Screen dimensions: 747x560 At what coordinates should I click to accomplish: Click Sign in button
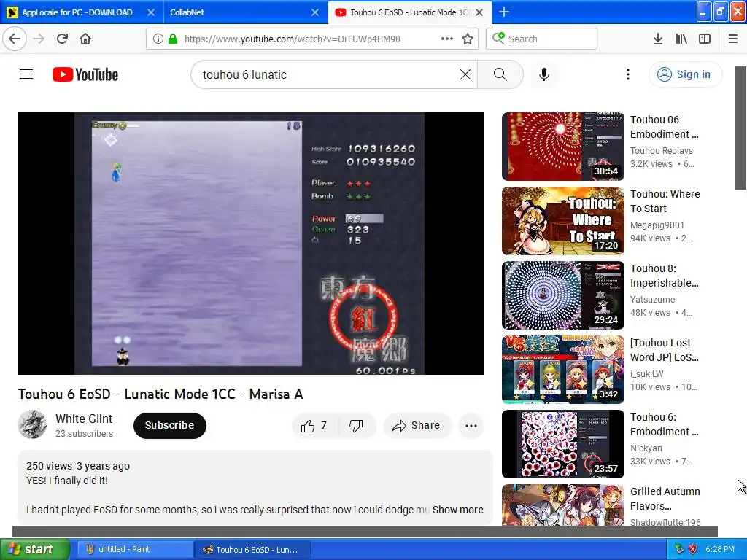pyautogui.click(x=685, y=74)
